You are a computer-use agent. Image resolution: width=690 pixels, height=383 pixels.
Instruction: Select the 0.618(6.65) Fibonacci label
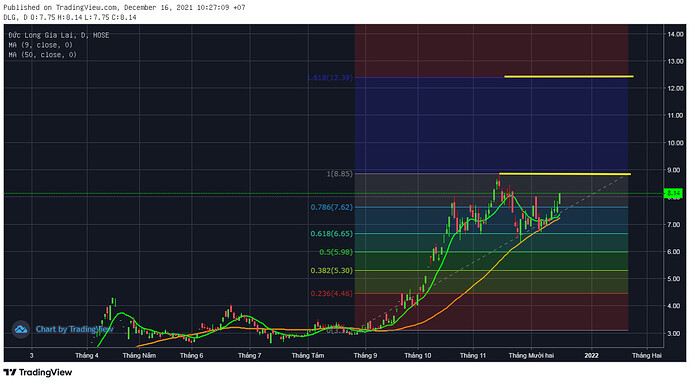point(331,233)
